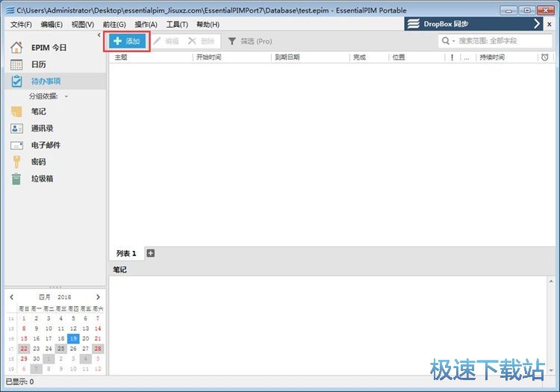Click the 筛选 (Pro) filter button

250,41
